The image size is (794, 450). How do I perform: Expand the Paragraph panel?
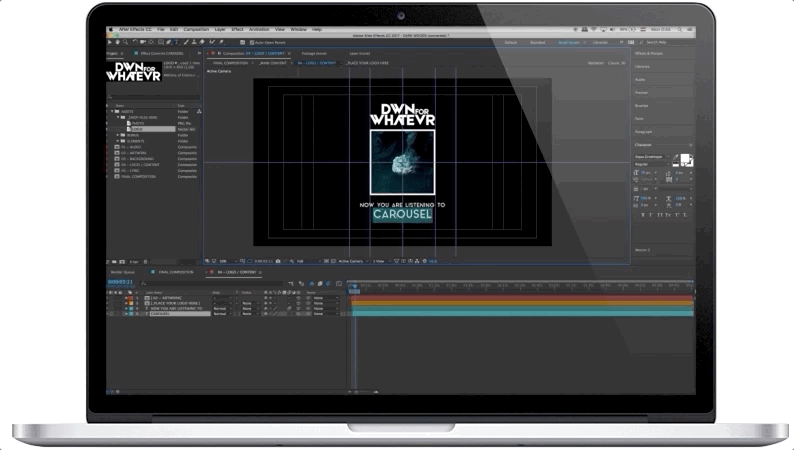[644, 132]
